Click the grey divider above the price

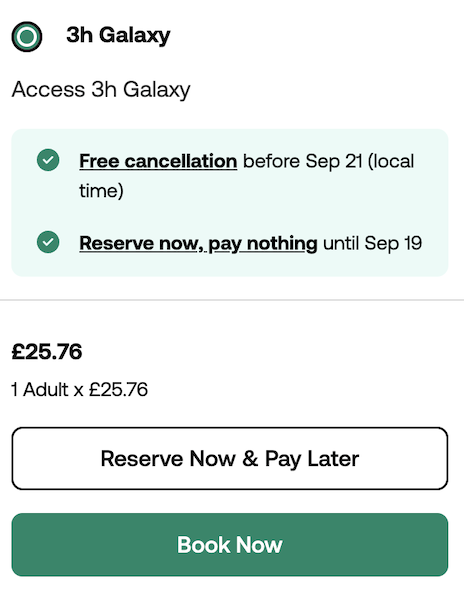232,300
